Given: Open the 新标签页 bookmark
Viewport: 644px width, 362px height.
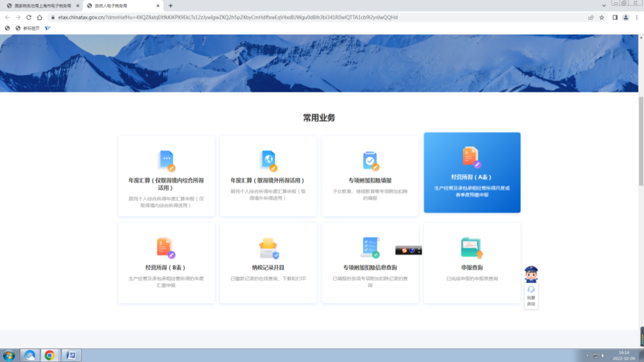Looking at the screenshot, I should click(27, 29).
